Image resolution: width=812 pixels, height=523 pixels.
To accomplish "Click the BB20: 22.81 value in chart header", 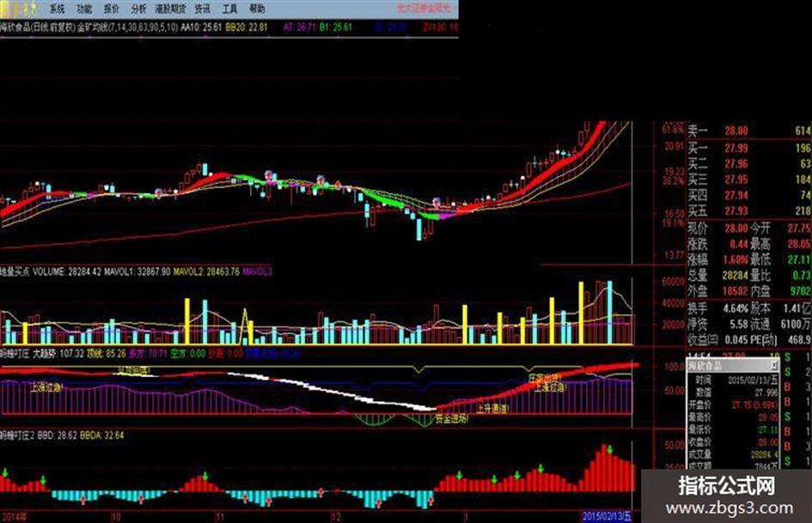I will coord(247,27).
